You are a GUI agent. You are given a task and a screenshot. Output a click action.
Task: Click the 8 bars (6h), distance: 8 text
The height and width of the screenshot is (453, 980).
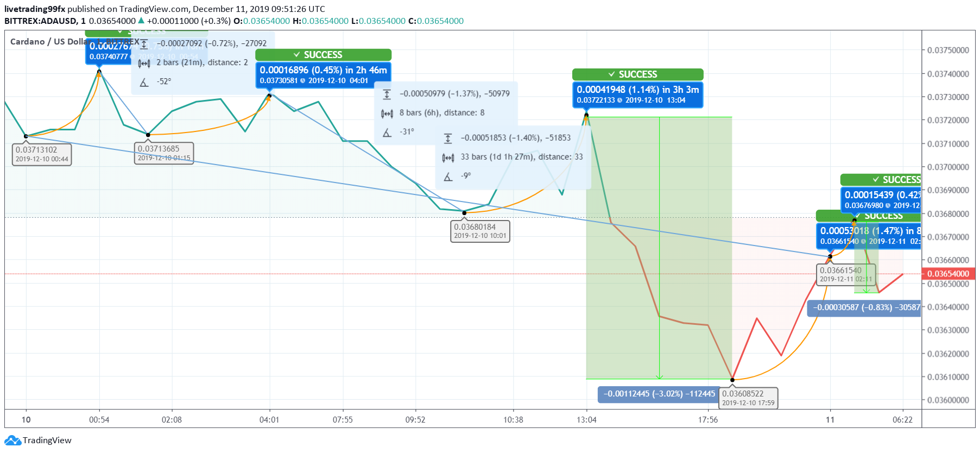pos(442,113)
